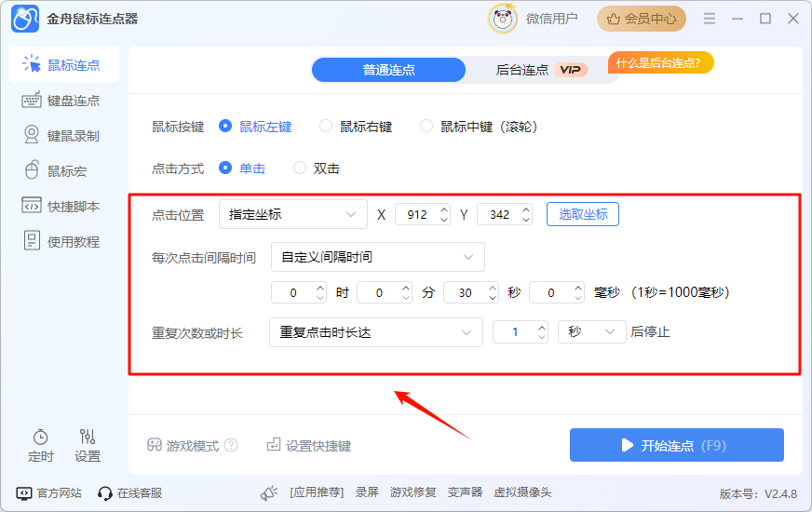Image resolution: width=812 pixels, height=512 pixels.
Task: Click the 定时 timer icon
Action: point(40,438)
